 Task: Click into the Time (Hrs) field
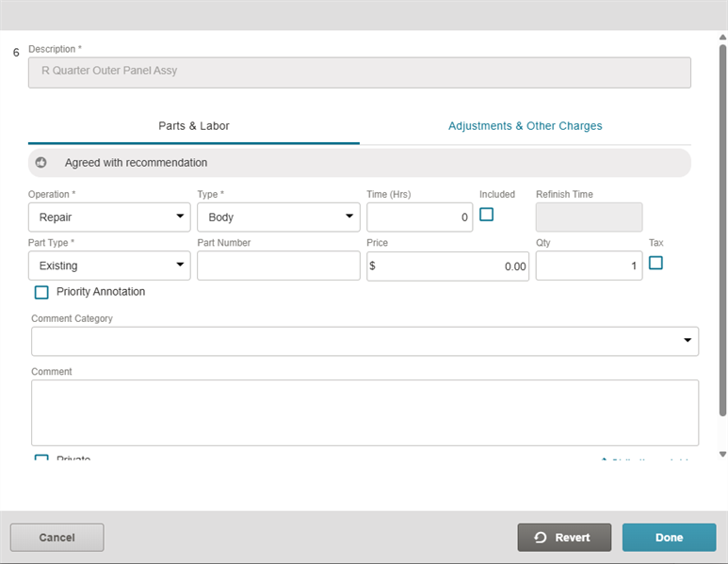[419, 218]
